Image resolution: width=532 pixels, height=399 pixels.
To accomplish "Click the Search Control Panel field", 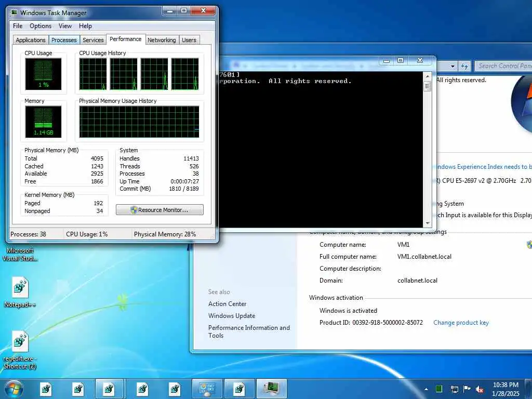I will pyautogui.click(x=503, y=66).
